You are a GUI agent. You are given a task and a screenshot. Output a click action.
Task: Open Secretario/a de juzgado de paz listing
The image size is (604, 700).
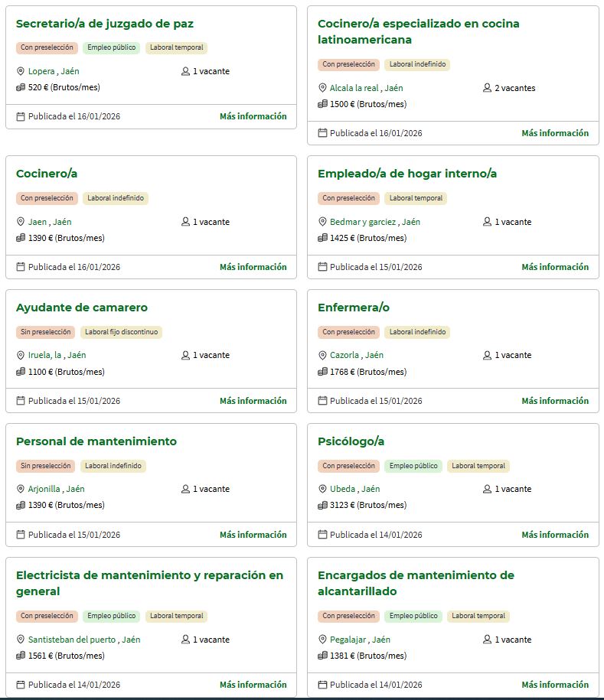point(105,24)
